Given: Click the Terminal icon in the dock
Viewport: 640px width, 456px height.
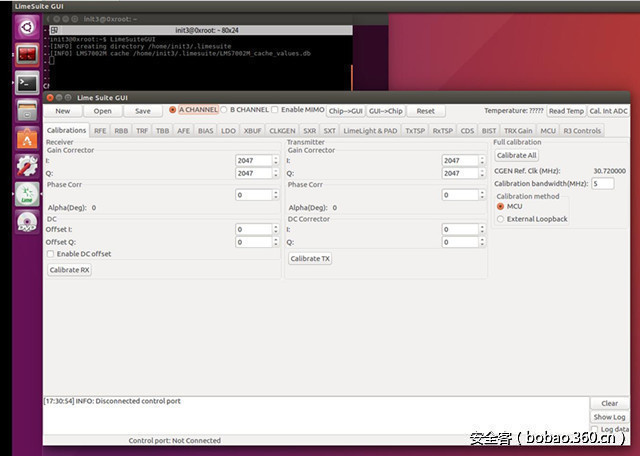Looking at the screenshot, I should 26,83.
